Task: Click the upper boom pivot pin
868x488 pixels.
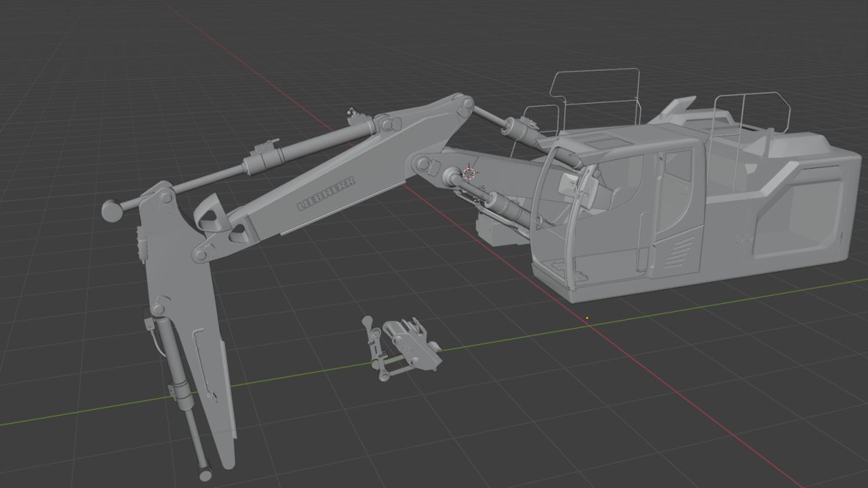Action: (x=466, y=105)
